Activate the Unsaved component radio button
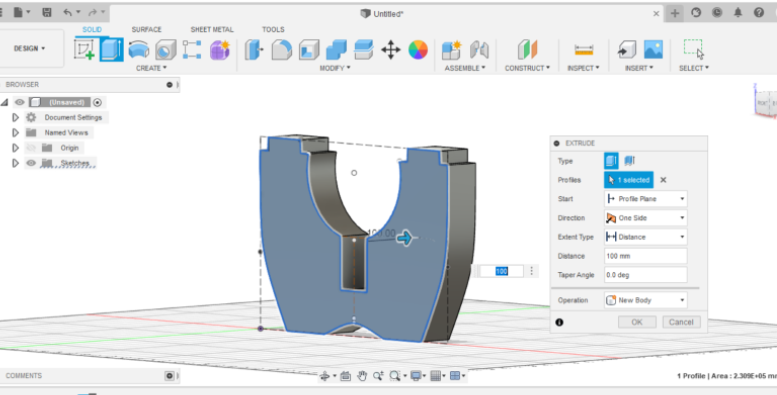Image resolution: width=777 pixels, height=395 pixels. (x=98, y=103)
